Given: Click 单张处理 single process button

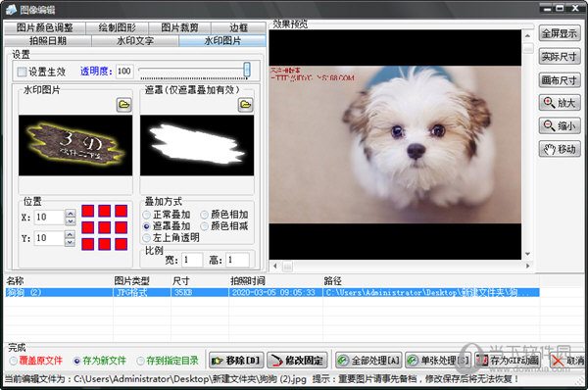Looking at the screenshot, I should [x=438, y=361].
